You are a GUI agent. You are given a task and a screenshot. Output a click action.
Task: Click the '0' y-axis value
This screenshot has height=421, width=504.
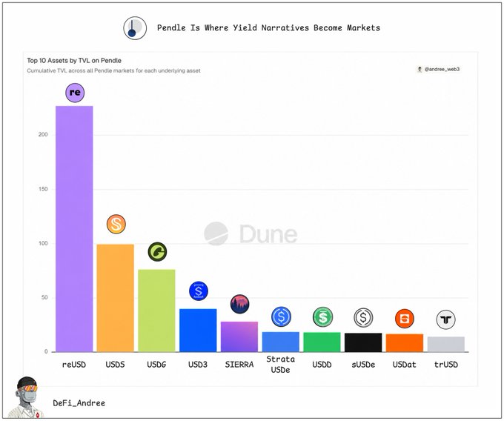coord(46,351)
